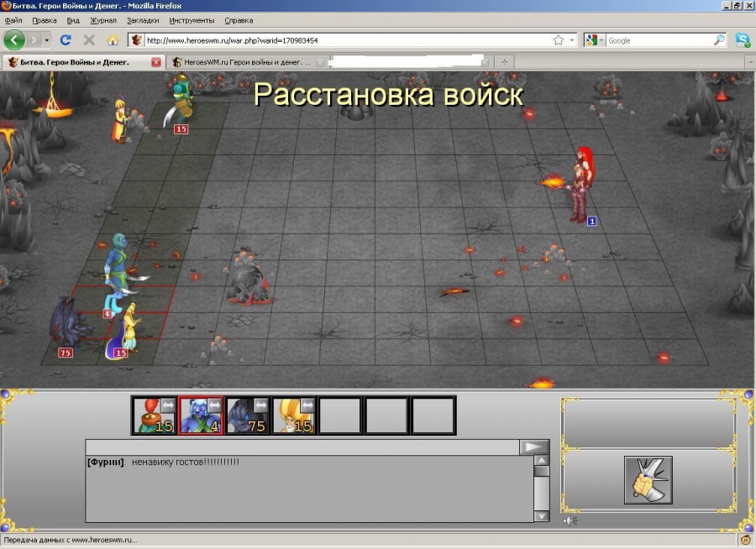Click the Расстановка войск heading
This screenshot has width=756, height=549.
(x=389, y=94)
